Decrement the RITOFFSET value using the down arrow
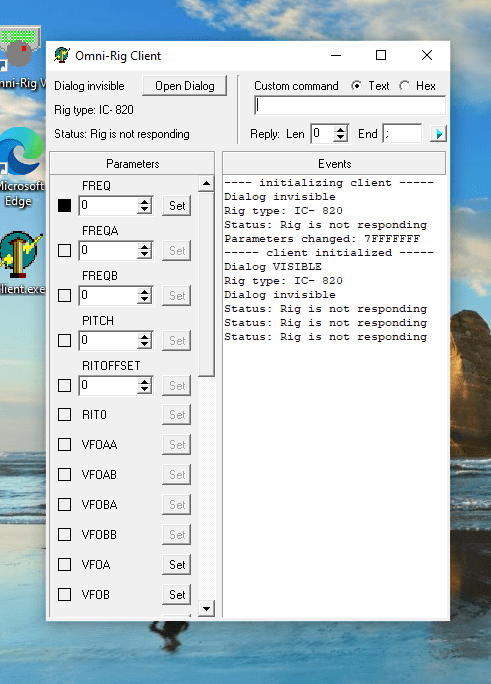The width and height of the screenshot is (491, 684). point(144,390)
